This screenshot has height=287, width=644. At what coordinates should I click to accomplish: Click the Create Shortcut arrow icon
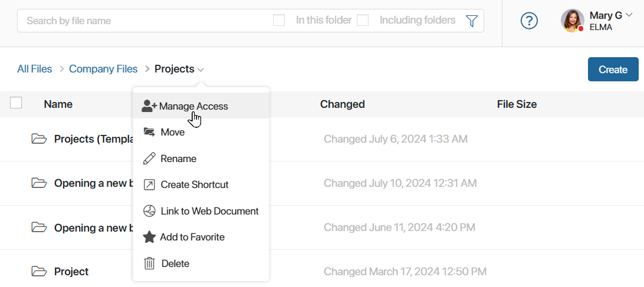(149, 185)
